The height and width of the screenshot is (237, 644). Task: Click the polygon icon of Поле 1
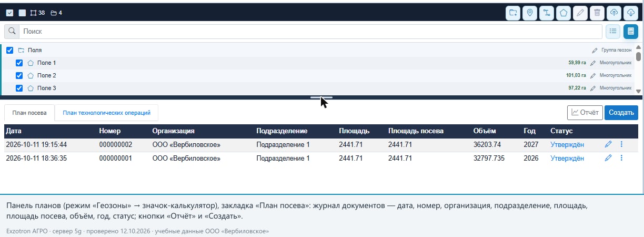[31, 63]
